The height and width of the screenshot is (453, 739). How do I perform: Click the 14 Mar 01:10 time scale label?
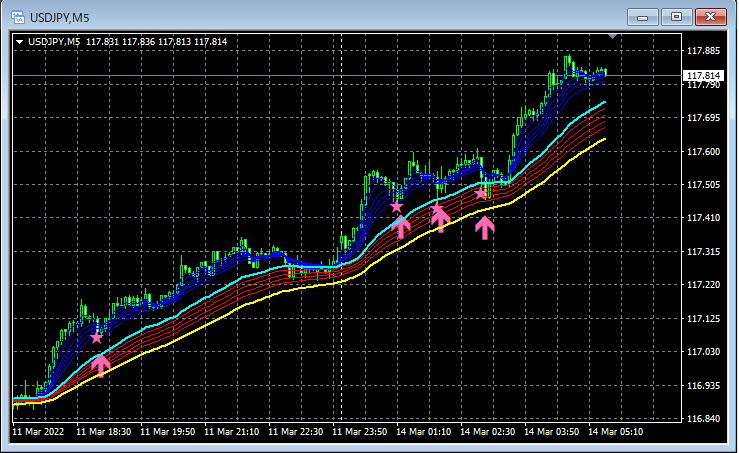pyautogui.click(x=424, y=431)
